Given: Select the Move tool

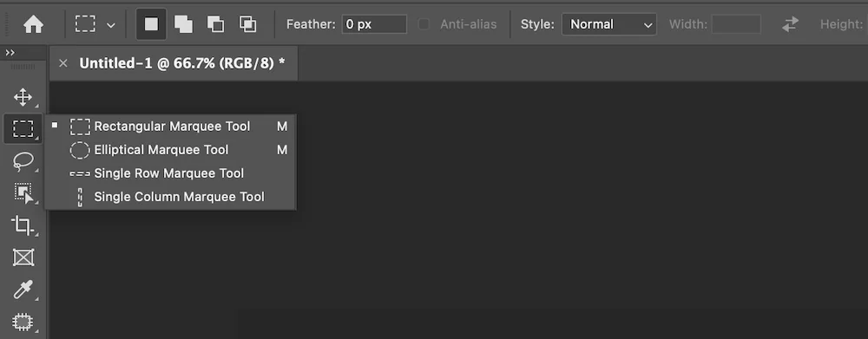Looking at the screenshot, I should (23, 97).
